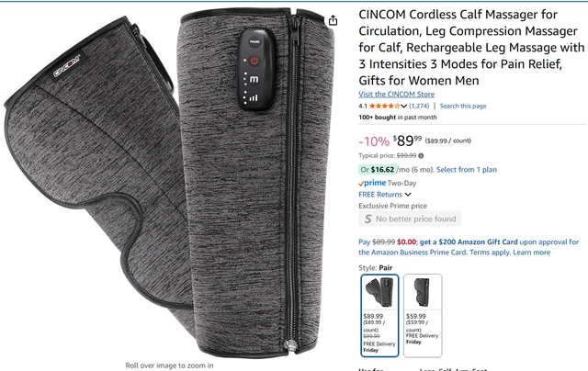The height and width of the screenshot is (371, 588).
Task: Open the 1,274 ratings link
Action: 419,106
